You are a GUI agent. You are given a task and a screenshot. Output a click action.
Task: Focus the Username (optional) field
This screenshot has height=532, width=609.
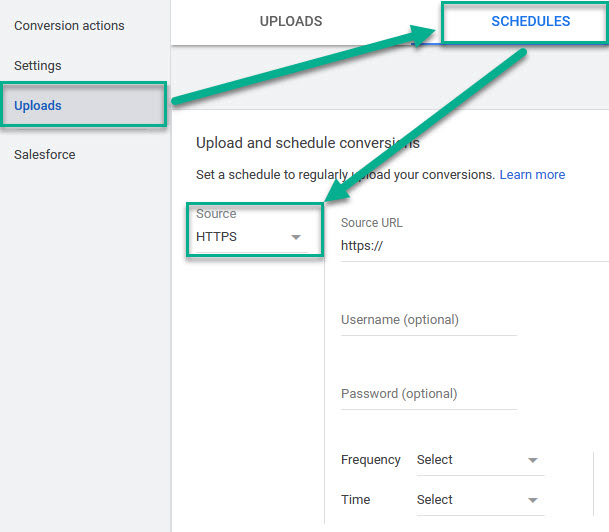428,320
